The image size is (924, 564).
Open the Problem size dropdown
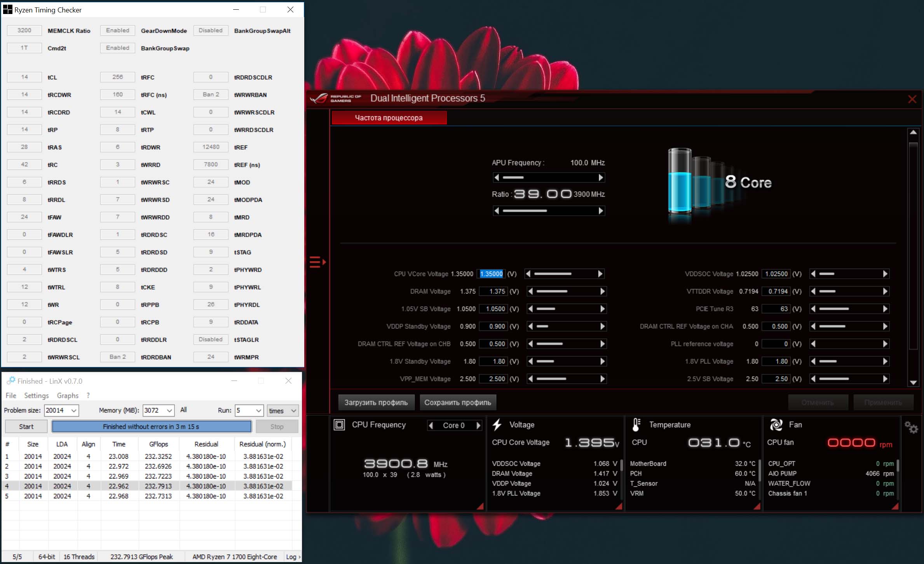coord(73,410)
